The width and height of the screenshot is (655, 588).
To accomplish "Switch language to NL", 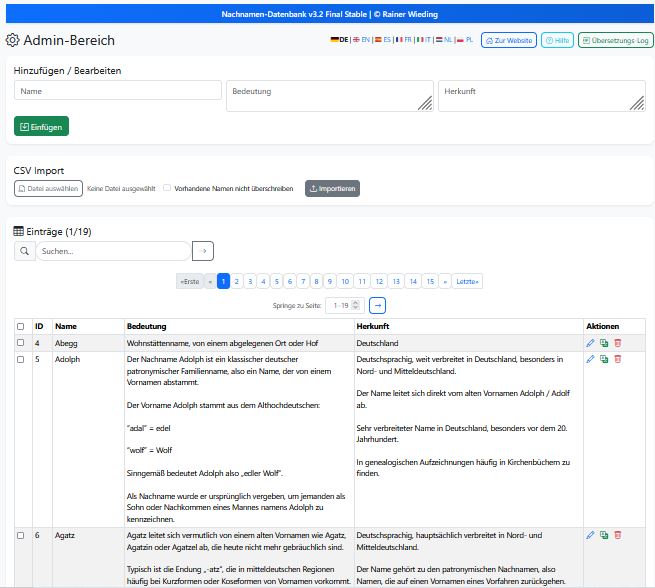I will (444, 40).
